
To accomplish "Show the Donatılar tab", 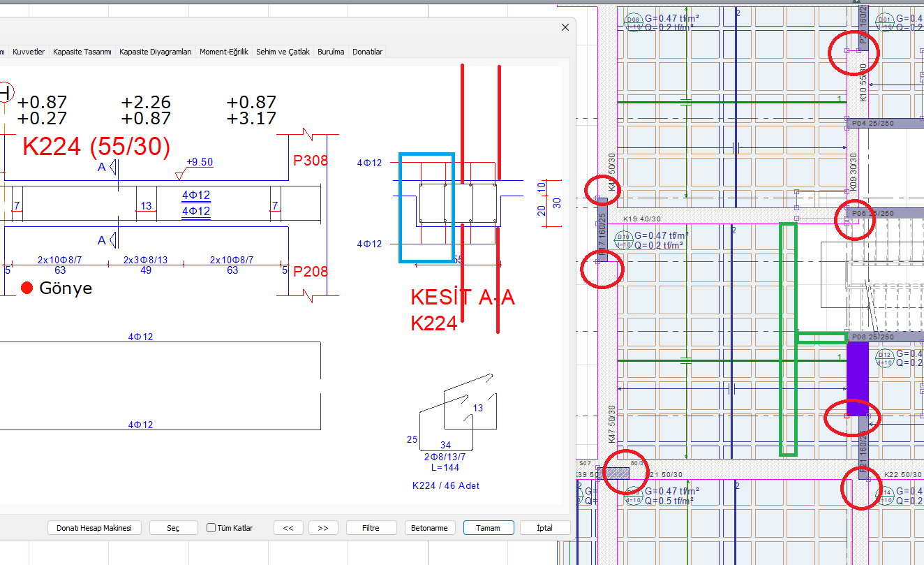I will pyautogui.click(x=367, y=52).
